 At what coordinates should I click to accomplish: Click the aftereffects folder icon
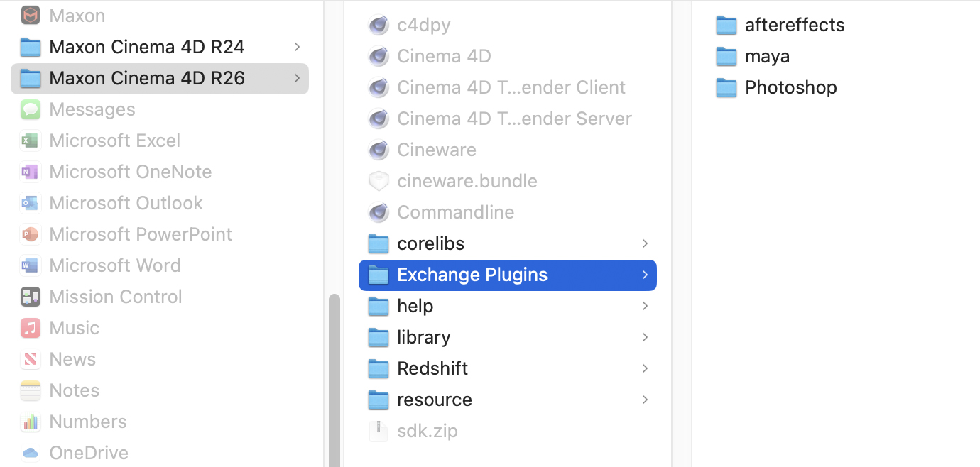tap(726, 25)
